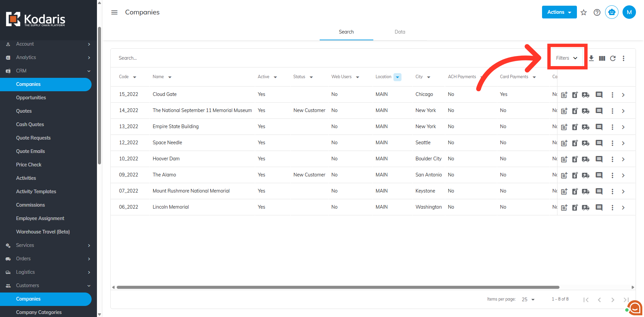Open comments for Empire State Building
Viewport: 644px width, 317px height.
pyautogui.click(x=599, y=127)
